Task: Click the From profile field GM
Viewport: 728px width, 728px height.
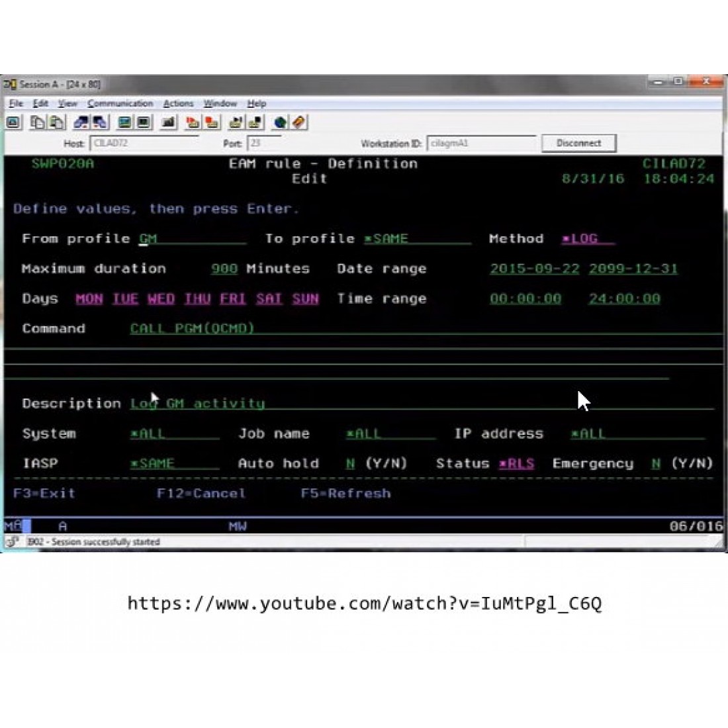Action: click(192, 239)
